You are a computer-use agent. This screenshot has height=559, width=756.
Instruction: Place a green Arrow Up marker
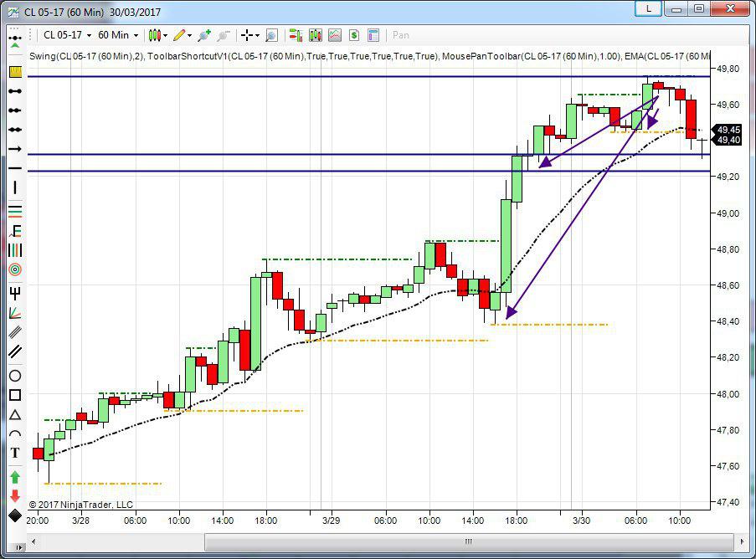click(14, 476)
